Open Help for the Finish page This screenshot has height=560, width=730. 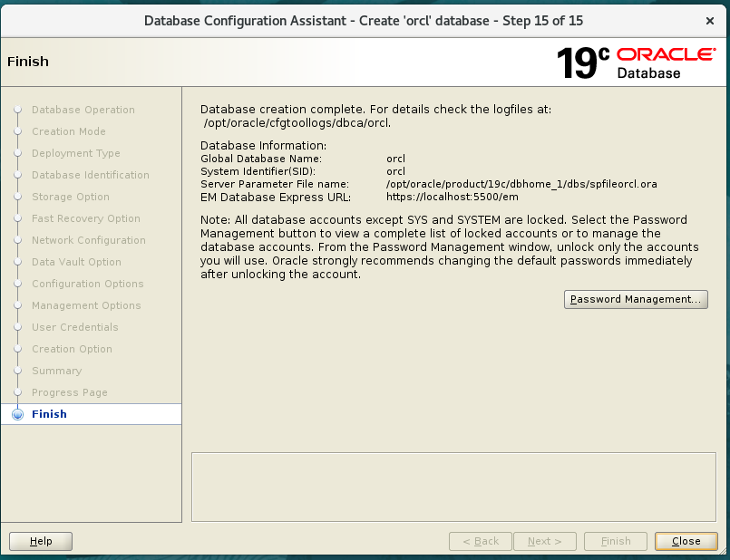coord(41,541)
